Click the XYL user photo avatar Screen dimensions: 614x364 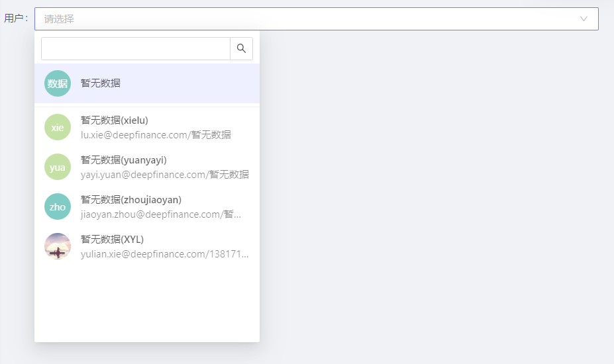point(58,246)
